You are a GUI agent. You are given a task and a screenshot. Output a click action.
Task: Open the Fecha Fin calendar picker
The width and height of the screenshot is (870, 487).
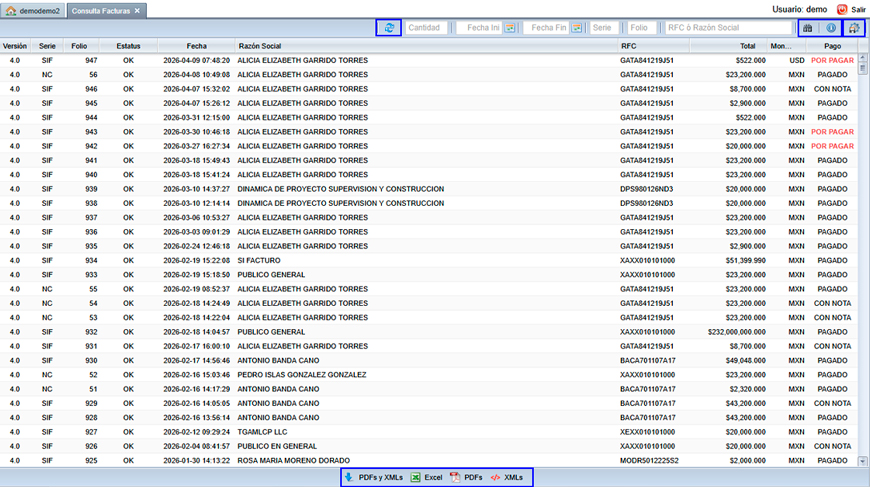coord(577,28)
